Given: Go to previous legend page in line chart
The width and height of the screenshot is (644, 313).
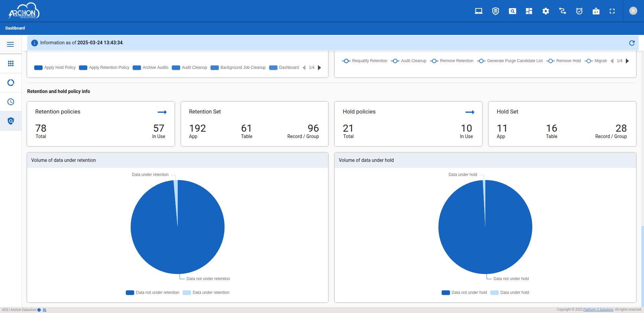Looking at the screenshot, I should [x=612, y=61].
